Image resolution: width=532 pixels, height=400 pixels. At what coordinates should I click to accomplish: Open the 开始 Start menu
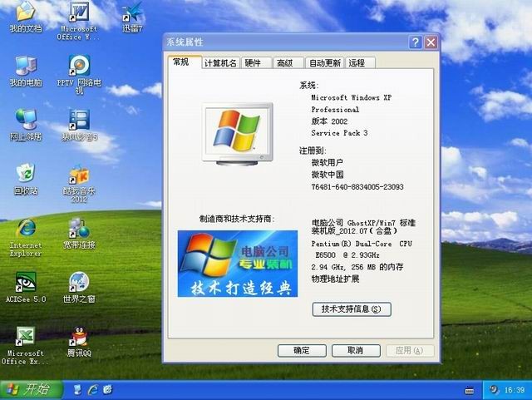point(32,389)
